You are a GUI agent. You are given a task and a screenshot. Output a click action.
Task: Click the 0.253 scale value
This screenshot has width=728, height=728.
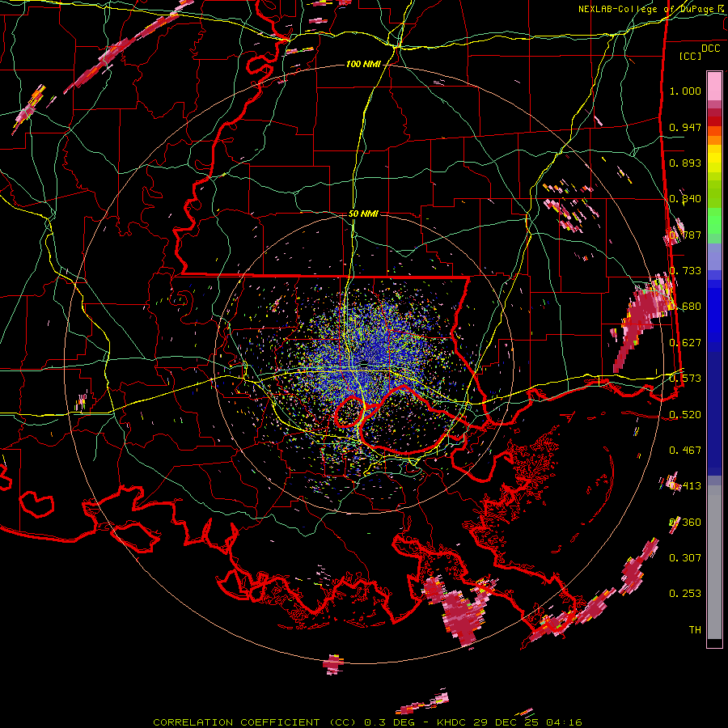click(x=685, y=594)
